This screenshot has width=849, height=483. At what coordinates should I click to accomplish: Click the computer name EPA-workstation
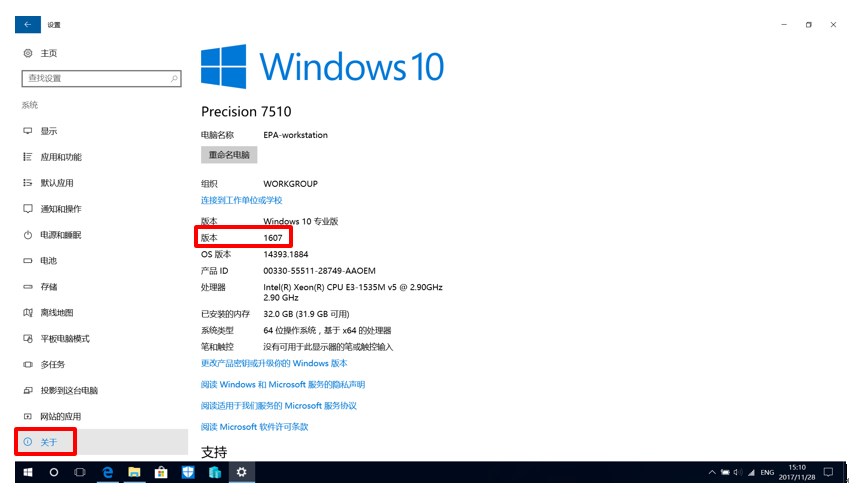pyautogui.click(x=296, y=135)
